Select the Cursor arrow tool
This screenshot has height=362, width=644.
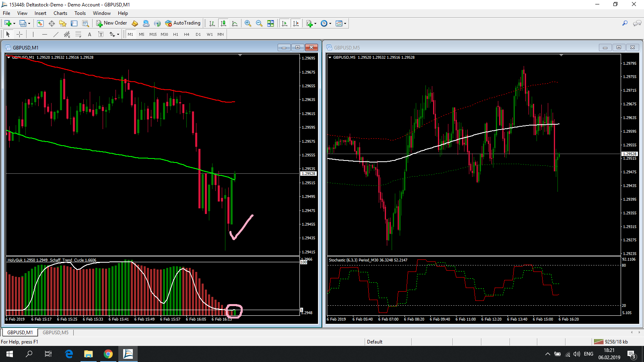(8, 34)
